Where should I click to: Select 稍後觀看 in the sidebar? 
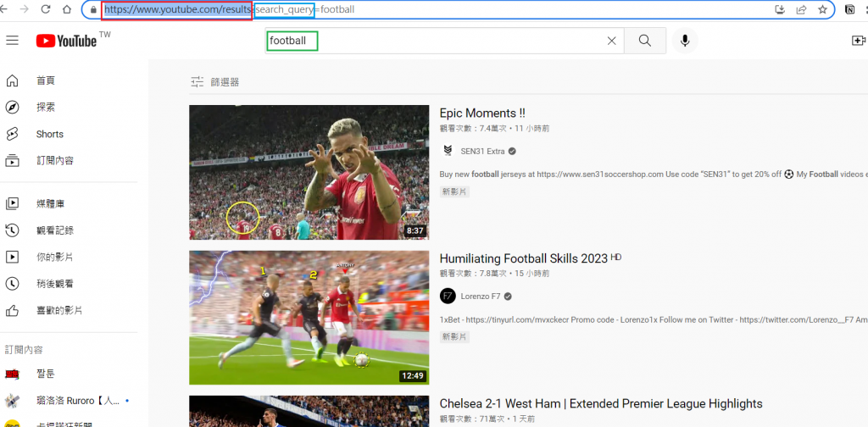pyautogui.click(x=55, y=284)
